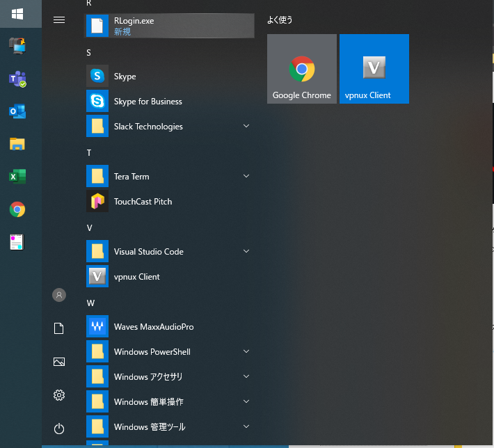This screenshot has width=494, height=448.
Task: Click the 新規 label under RLogin.exe
Action: (122, 31)
